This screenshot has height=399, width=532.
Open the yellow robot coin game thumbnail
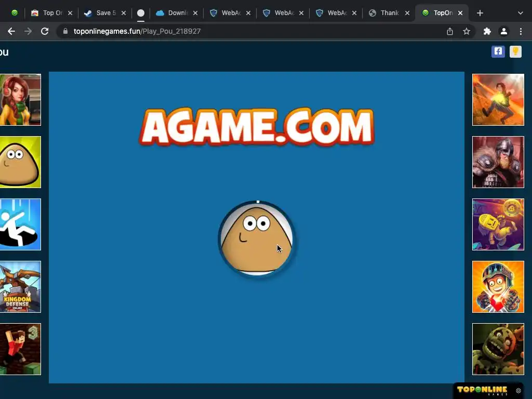click(498, 224)
